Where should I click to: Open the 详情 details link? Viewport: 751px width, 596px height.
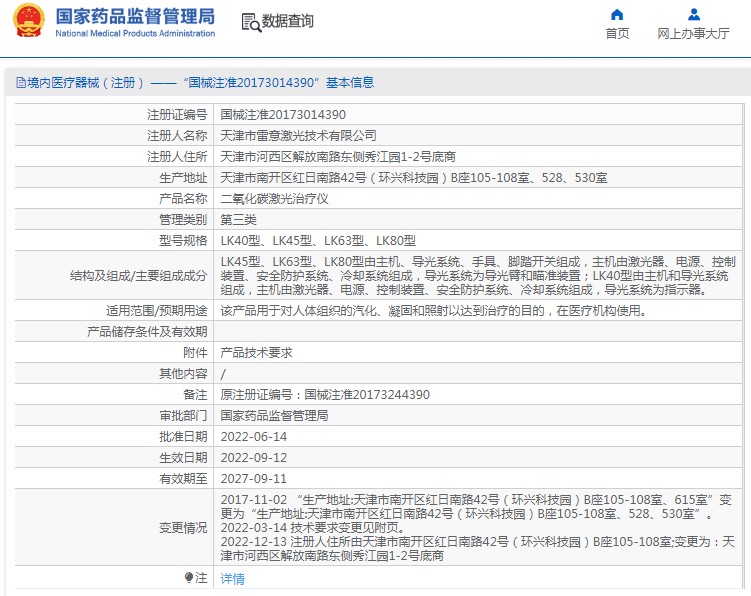coord(232,579)
